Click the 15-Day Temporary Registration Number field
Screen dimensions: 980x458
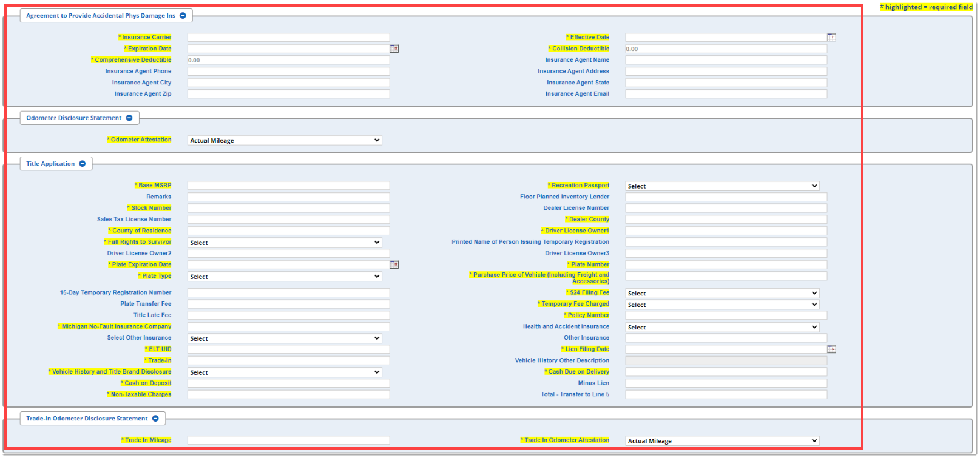tap(288, 293)
